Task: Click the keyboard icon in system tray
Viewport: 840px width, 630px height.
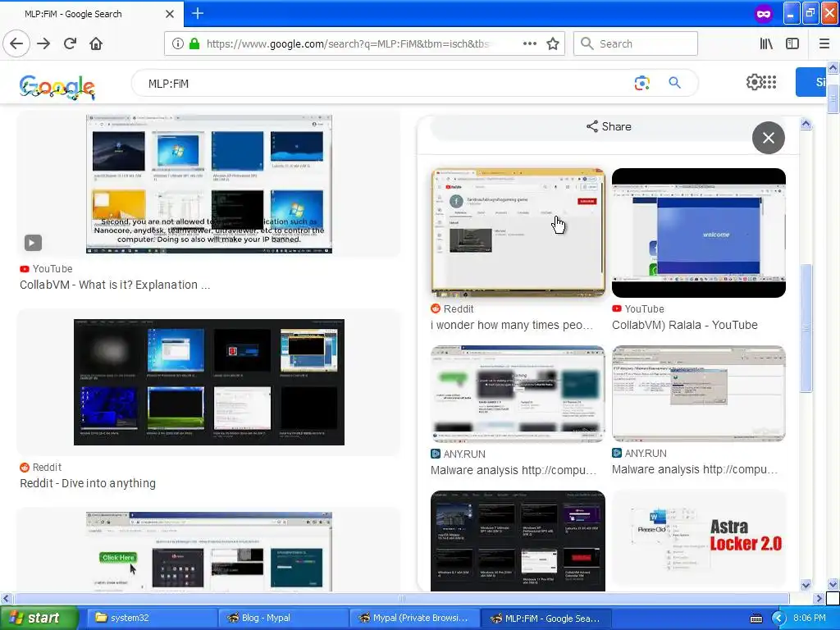Action: (756, 619)
